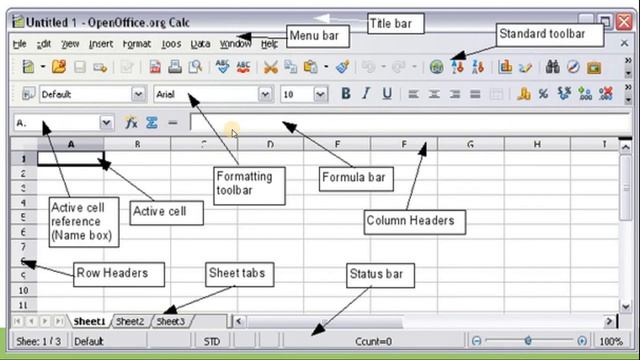Expand the Name Box dropdown arrow
Image resolution: width=640 pixels, height=360 pixels.
pos(106,122)
